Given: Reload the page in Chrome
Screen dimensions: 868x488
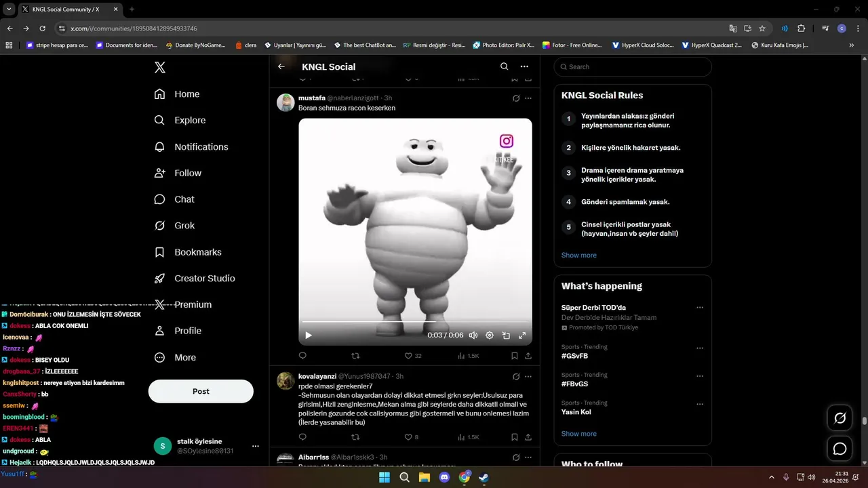Looking at the screenshot, I should pyautogui.click(x=42, y=28).
